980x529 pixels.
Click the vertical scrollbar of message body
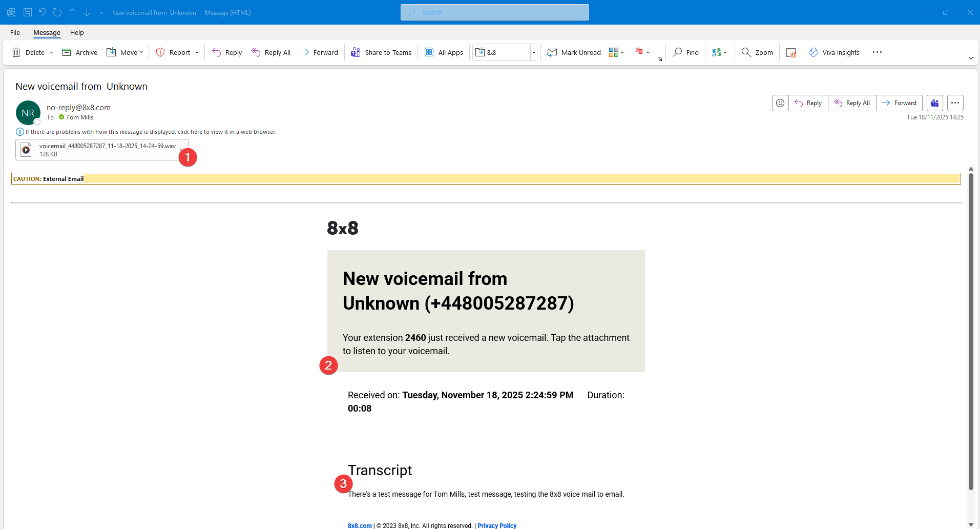coord(971,332)
